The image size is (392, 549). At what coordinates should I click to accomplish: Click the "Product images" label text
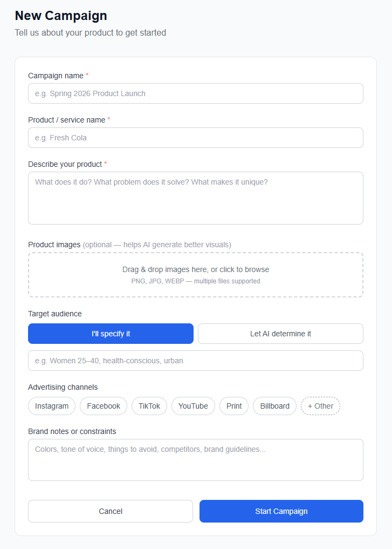(54, 245)
